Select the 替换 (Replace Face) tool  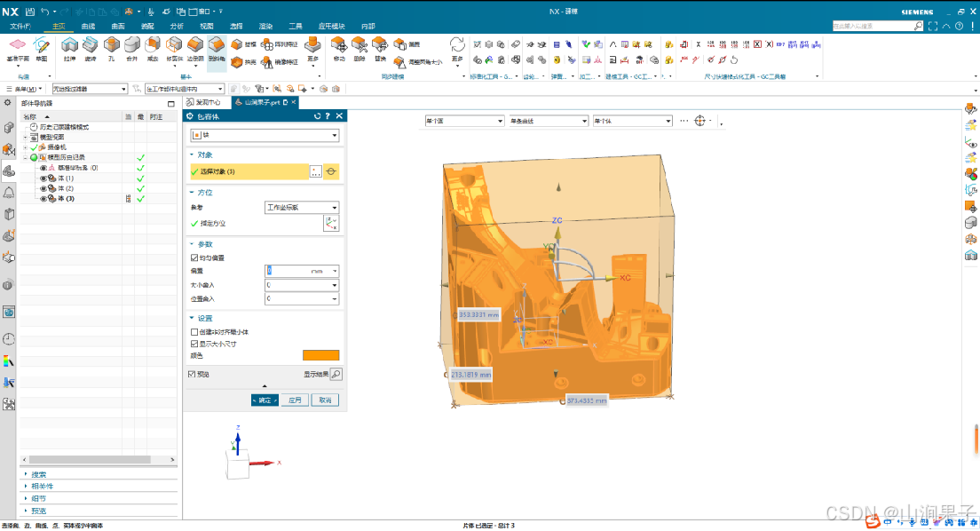380,49
